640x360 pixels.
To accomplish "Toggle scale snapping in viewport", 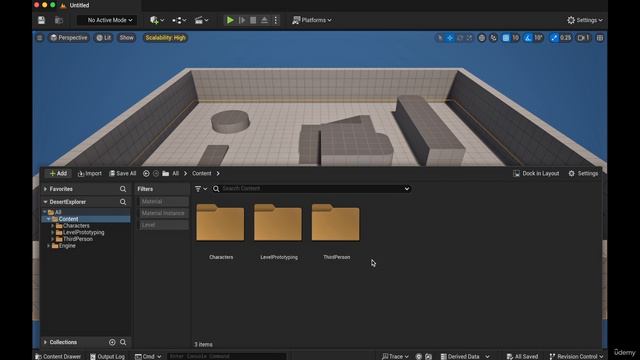I will pyautogui.click(x=554, y=38).
